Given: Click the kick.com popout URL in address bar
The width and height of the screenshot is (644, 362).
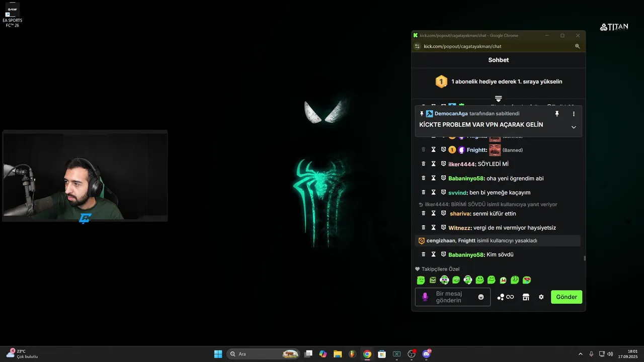Looking at the screenshot, I should [x=462, y=46].
